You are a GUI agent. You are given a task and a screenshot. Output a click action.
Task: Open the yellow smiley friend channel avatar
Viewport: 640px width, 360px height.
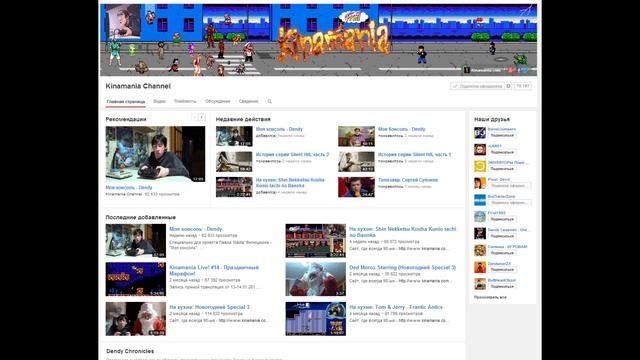pos(480,166)
